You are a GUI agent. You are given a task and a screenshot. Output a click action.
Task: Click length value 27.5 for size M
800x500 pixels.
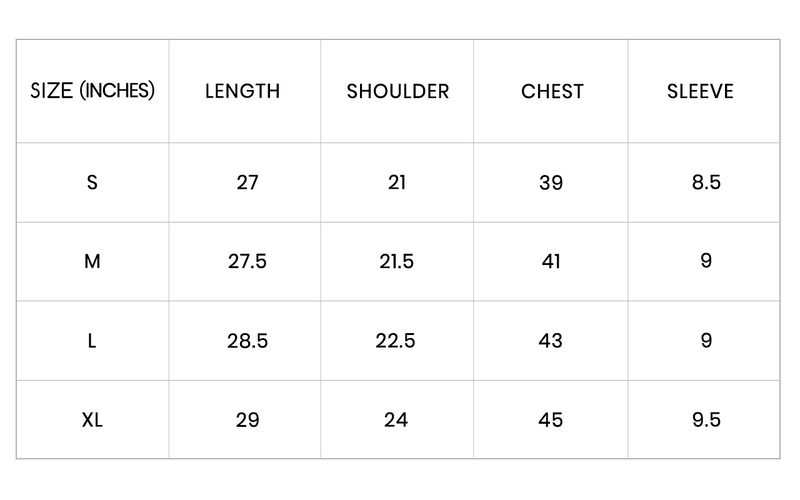pos(247,262)
